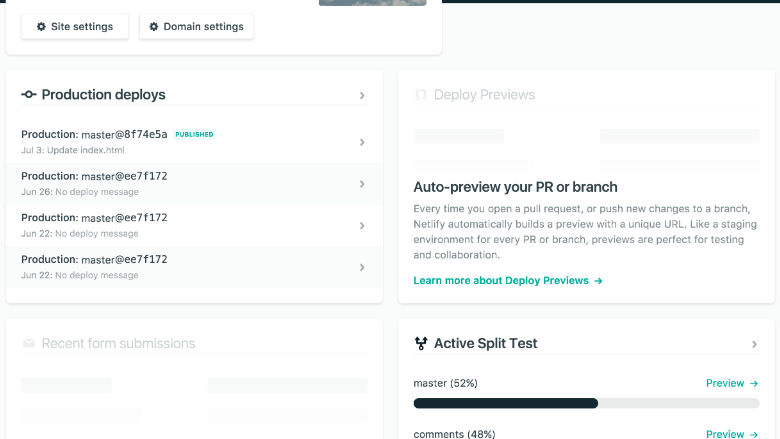Open Preview link for comments branch
This screenshot has height=439, width=780.
click(x=731, y=434)
